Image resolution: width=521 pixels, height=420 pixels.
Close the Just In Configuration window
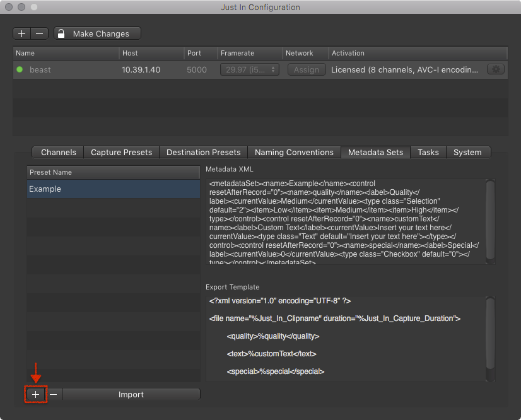coord(9,7)
